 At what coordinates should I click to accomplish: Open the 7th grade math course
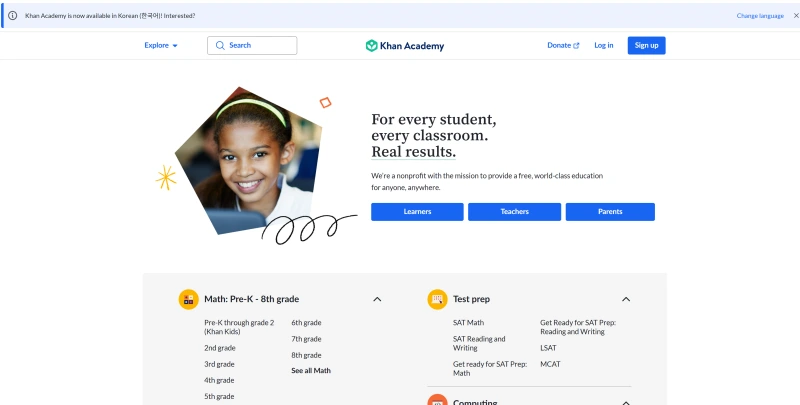pyautogui.click(x=306, y=339)
